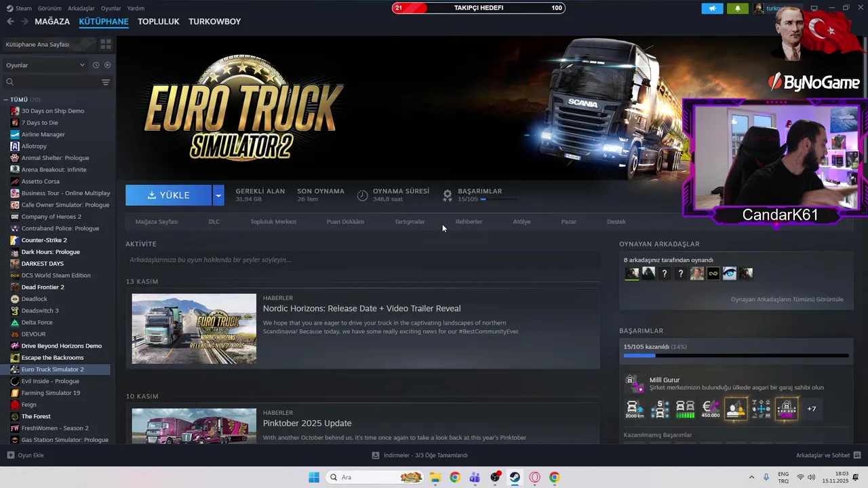
Task: Switch to the TOPLULUK tab
Action: click(x=159, y=22)
